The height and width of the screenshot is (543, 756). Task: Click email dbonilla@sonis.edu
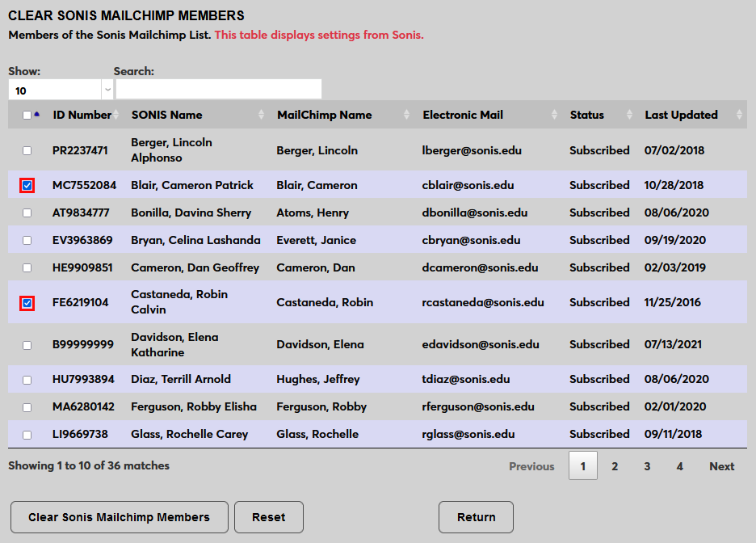click(x=474, y=213)
